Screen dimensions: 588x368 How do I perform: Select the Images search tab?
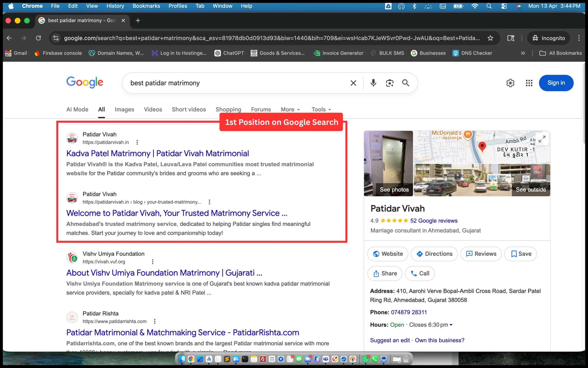tap(124, 109)
